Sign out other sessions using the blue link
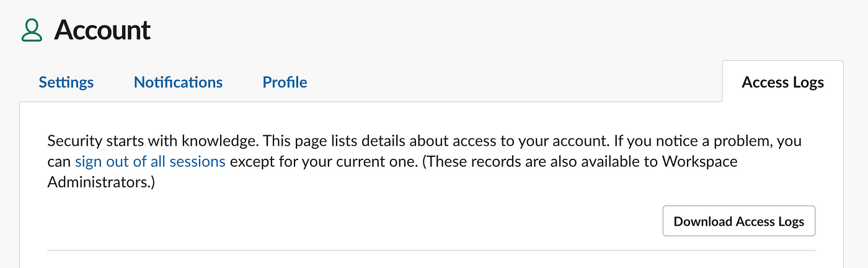 150,162
